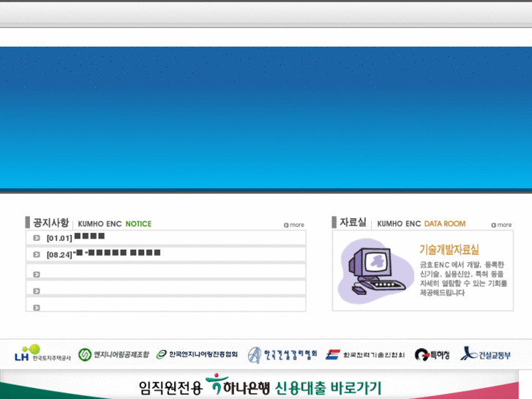
Task: Open the [08.24] notice entry
Action: coord(103,253)
